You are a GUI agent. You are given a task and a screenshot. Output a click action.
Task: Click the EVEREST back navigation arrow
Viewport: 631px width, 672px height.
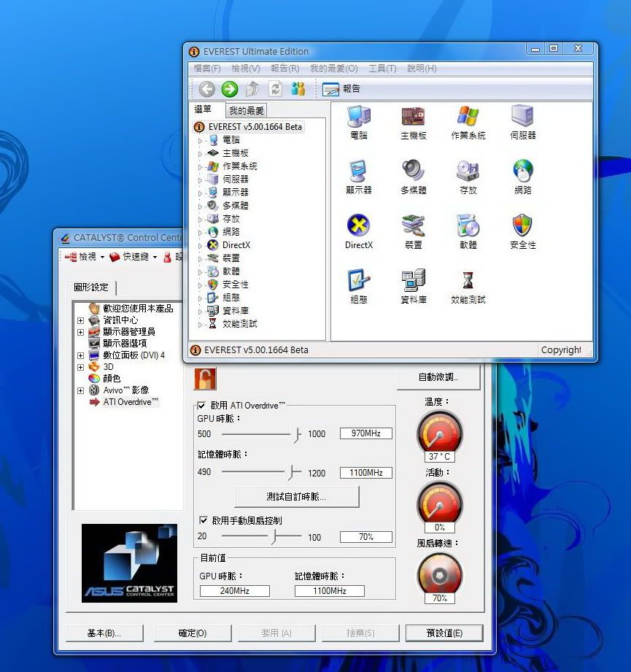(x=207, y=89)
